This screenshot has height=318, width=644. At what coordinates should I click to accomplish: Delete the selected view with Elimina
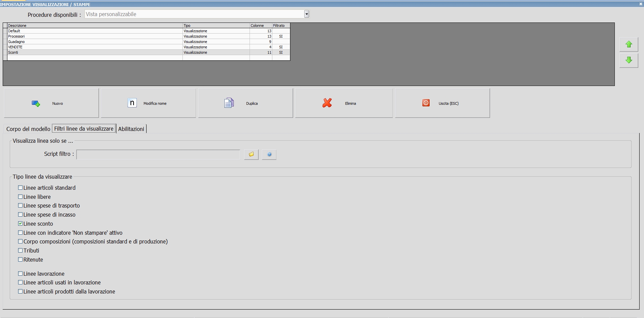click(x=344, y=103)
